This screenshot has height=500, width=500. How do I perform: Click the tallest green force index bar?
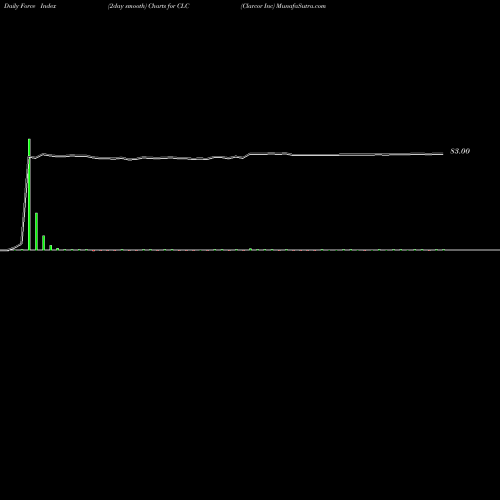[x=29, y=194]
